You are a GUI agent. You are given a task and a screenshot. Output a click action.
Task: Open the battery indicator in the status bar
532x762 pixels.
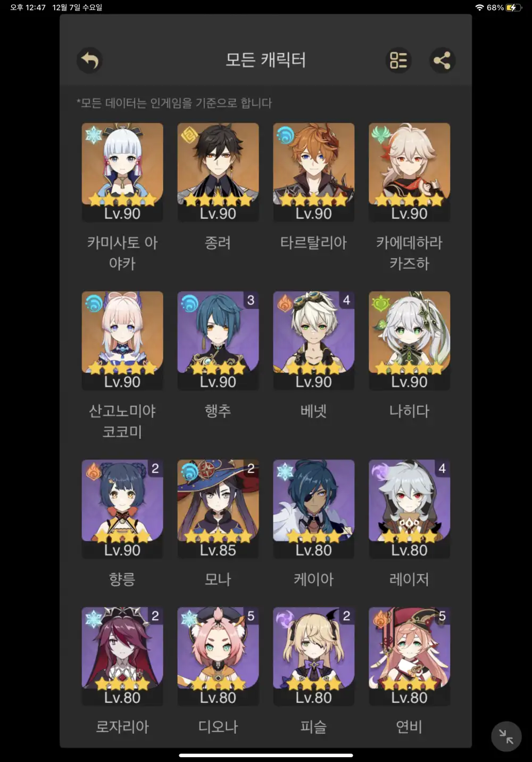click(514, 7)
